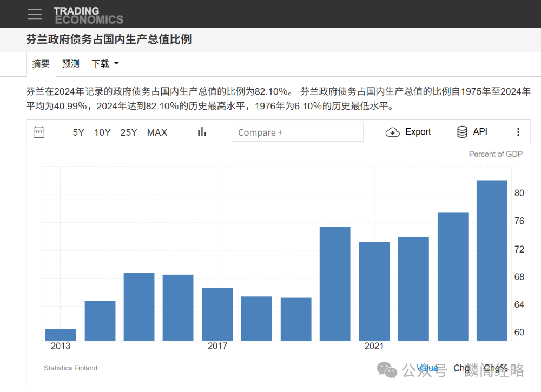Viewport: 541px width, 392px height.
Task: Expand the 下载 dropdown menu
Action: pyautogui.click(x=104, y=63)
